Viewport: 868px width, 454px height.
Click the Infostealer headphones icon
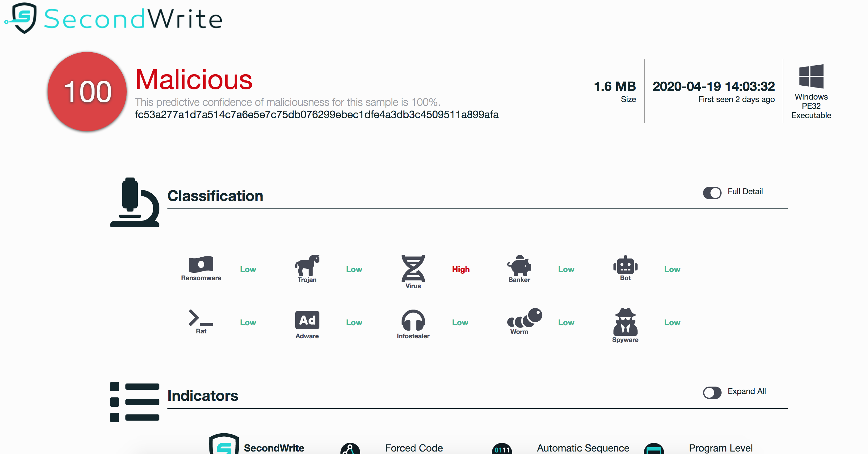(413, 320)
